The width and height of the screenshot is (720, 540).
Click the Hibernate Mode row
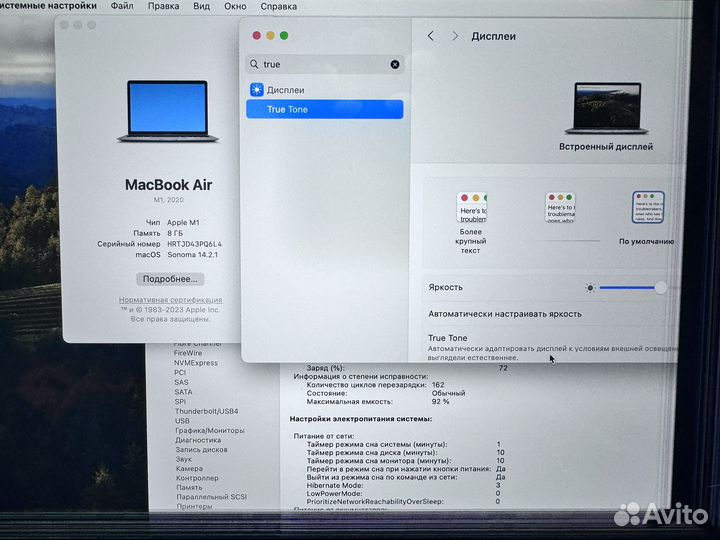pos(404,485)
